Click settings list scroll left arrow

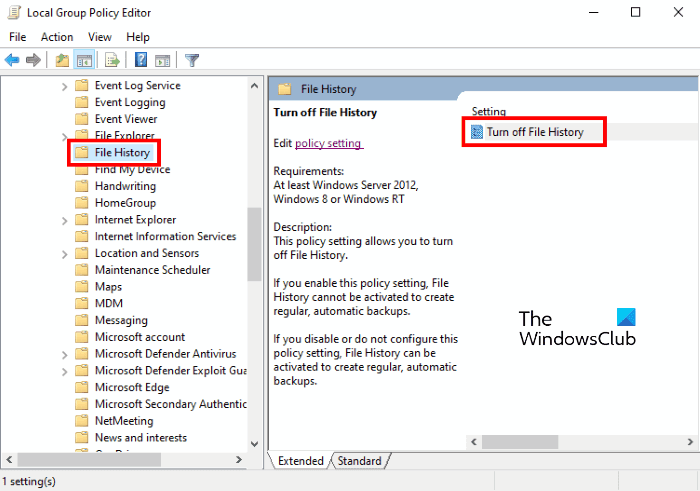(x=474, y=442)
